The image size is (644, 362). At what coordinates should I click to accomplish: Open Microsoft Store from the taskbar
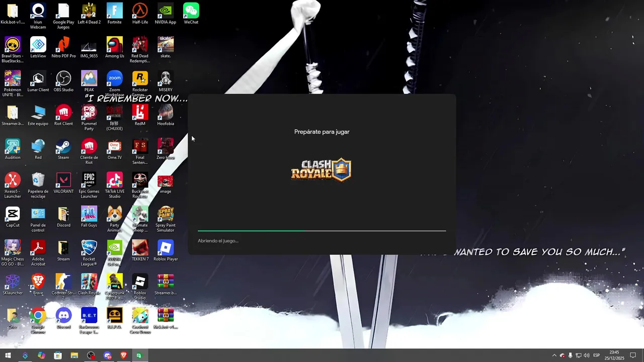pyautogui.click(x=58, y=355)
